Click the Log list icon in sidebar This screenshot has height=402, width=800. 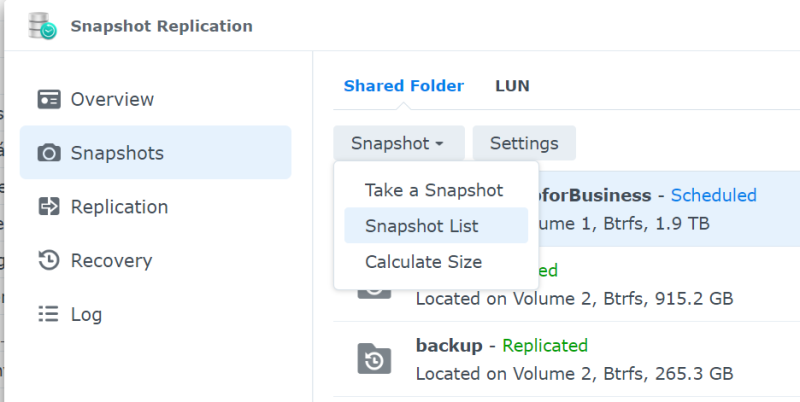click(49, 314)
